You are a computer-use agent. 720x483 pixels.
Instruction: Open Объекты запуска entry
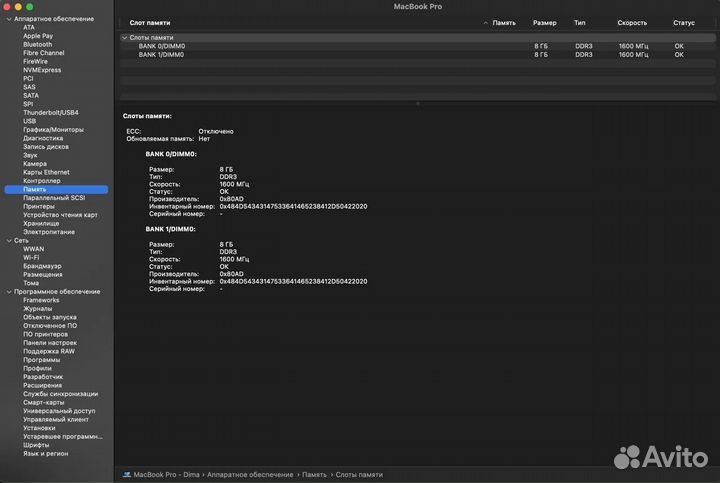[x=50, y=317]
